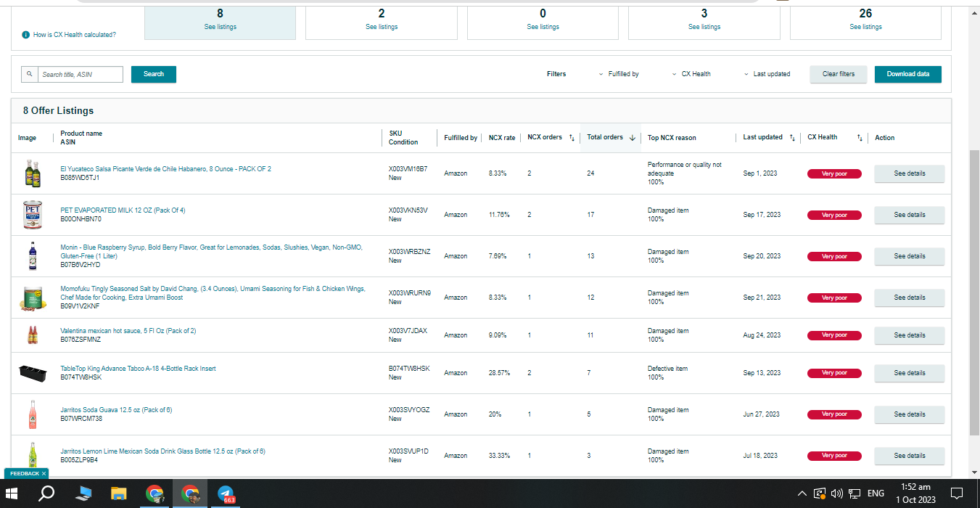Open Jarritos Soda Guava product link

click(116, 410)
